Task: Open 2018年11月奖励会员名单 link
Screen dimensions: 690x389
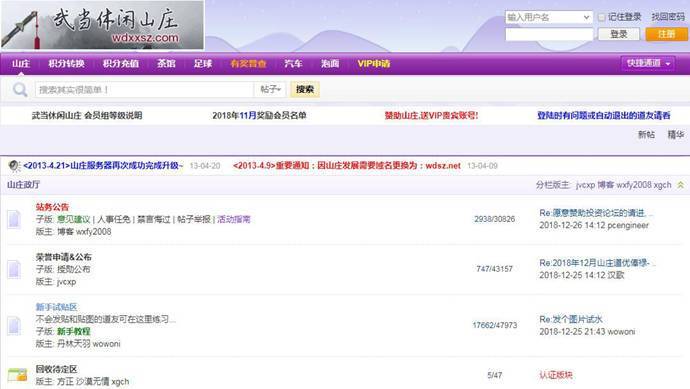Action: (259, 116)
